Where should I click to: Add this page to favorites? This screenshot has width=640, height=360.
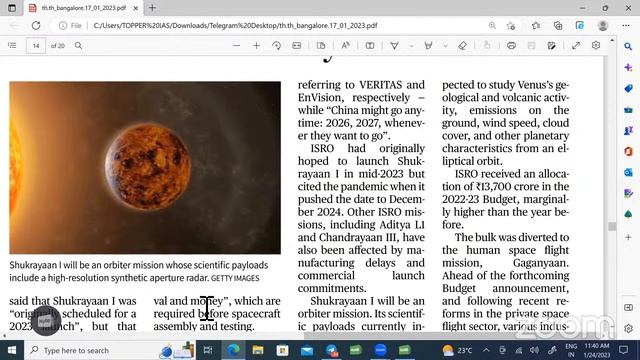pyautogui.click(x=511, y=25)
